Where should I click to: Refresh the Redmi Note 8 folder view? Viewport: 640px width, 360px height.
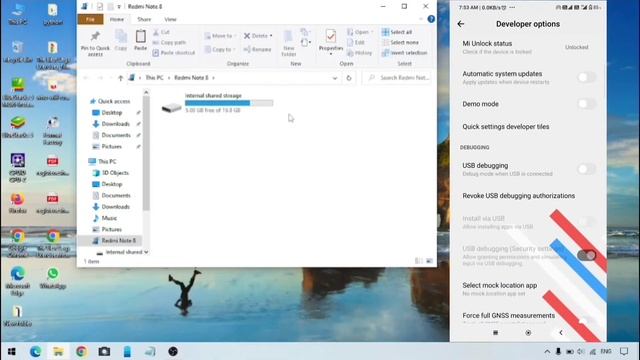point(349,78)
